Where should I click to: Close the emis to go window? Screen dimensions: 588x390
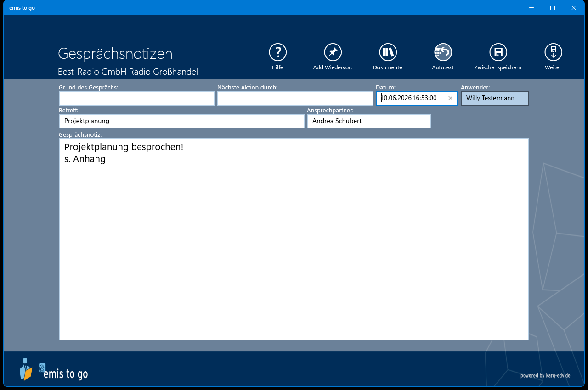pos(574,8)
